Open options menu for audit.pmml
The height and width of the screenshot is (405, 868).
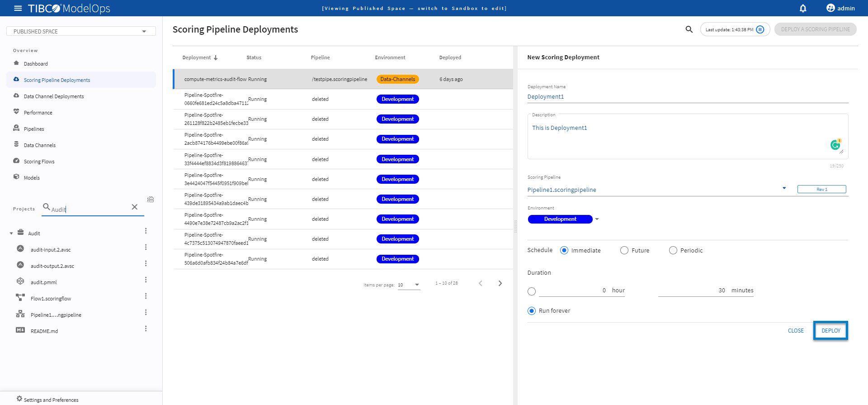pyautogui.click(x=146, y=280)
